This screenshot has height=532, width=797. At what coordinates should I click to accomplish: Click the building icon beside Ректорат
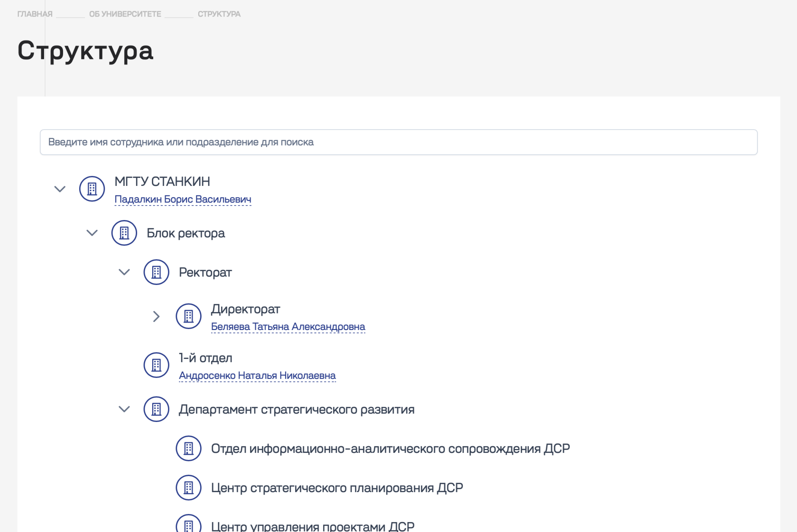(157, 272)
